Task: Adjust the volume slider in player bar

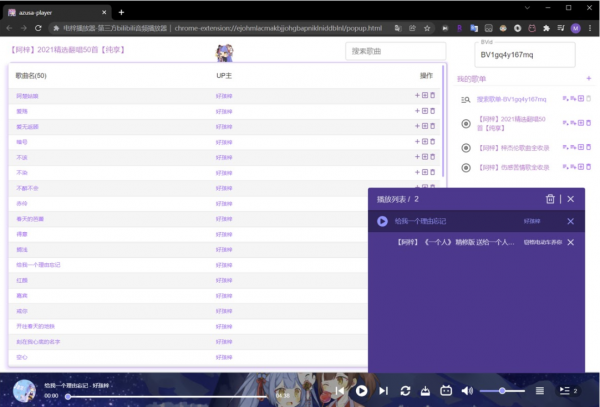Action: click(x=502, y=391)
